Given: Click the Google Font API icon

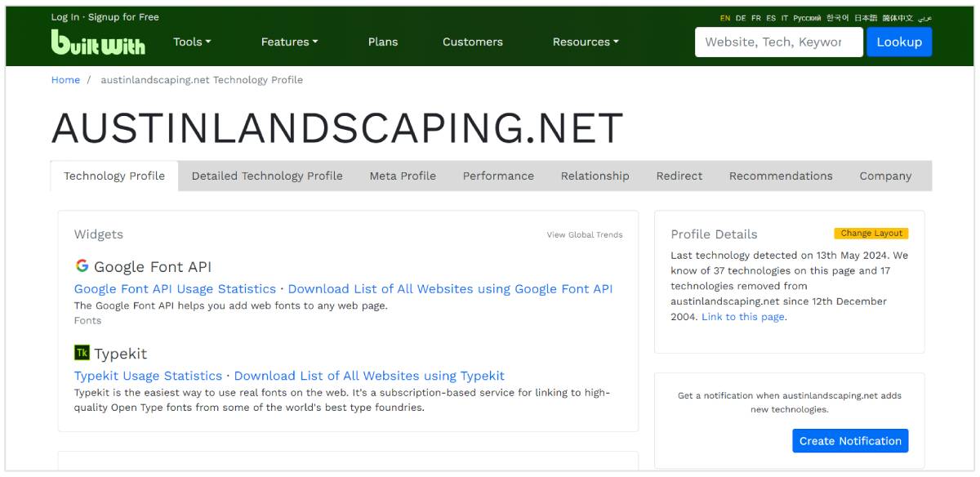Looking at the screenshot, I should (82, 266).
